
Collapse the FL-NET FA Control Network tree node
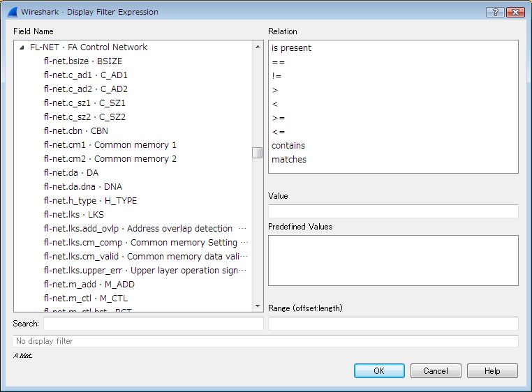pyautogui.click(x=22, y=47)
